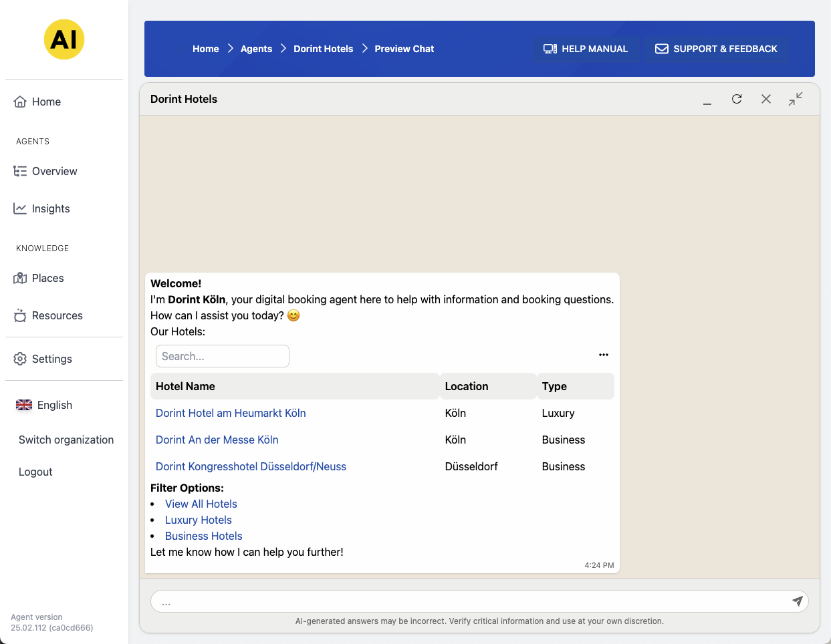Click Dorint Hotels in the breadcrumb

coord(324,49)
